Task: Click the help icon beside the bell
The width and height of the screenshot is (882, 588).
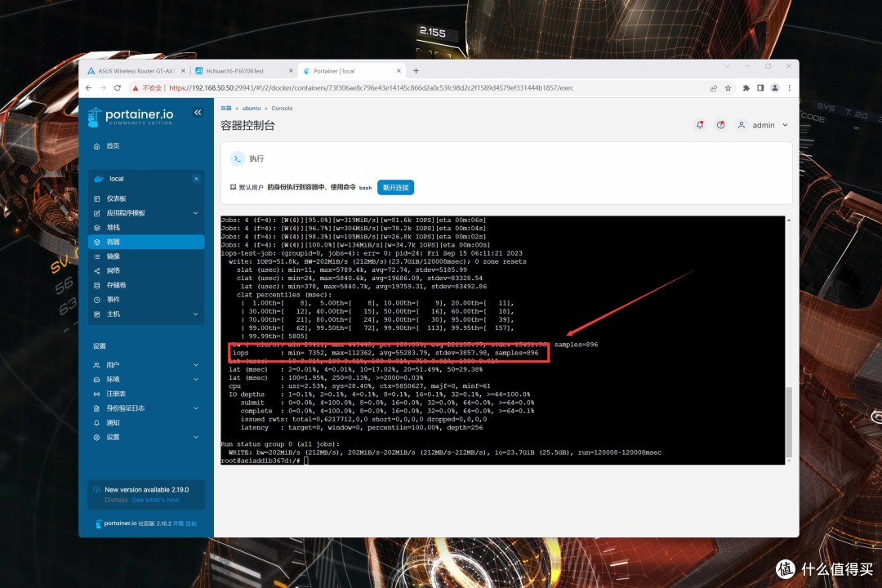Action: tap(720, 125)
